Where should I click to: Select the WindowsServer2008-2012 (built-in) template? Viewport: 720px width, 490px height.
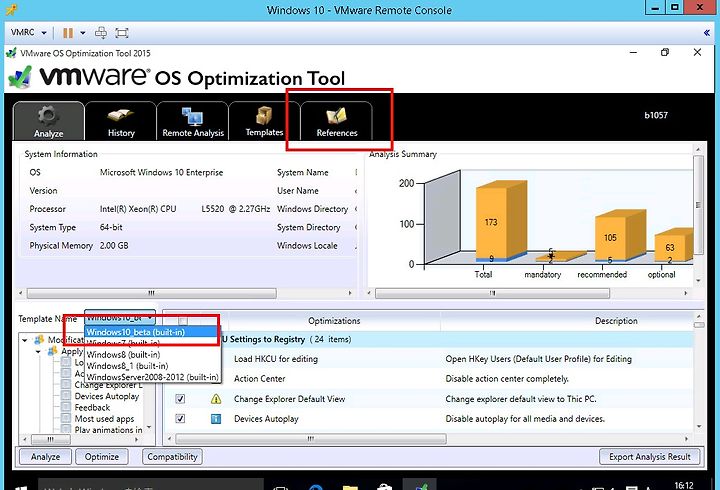coord(152,377)
